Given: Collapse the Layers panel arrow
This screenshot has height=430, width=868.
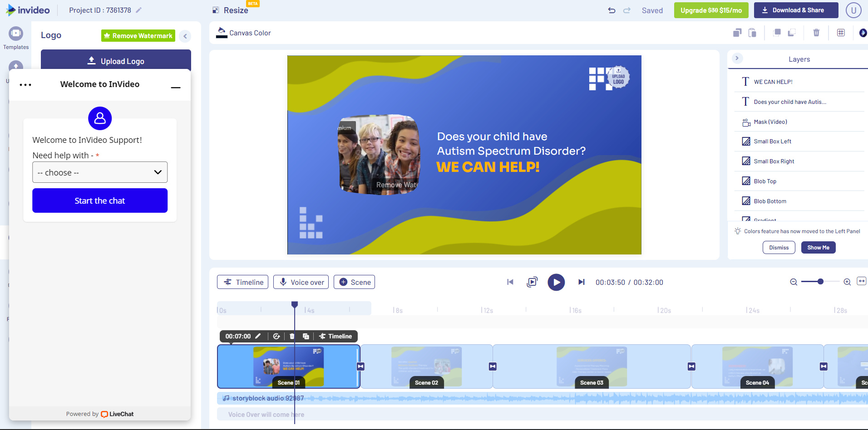Looking at the screenshot, I should pyautogui.click(x=737, y=59).
